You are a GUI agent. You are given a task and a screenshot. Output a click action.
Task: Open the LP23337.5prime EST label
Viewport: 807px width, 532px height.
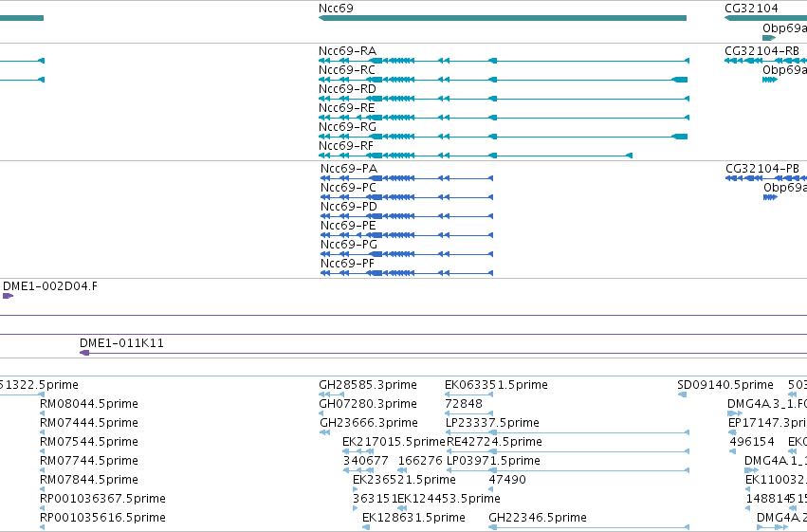[x=492, y=424]
